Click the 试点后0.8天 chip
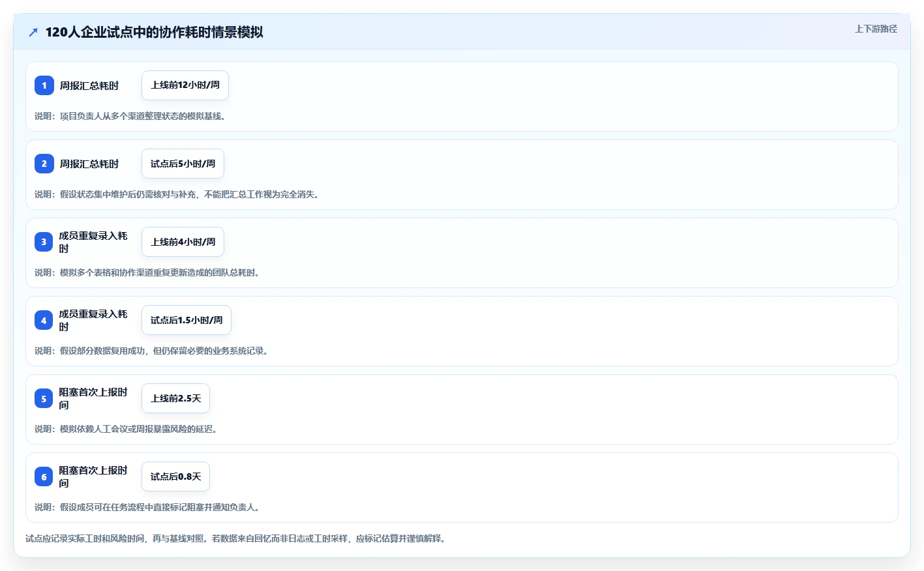This screenshot has height=571, width=924. 175,476
